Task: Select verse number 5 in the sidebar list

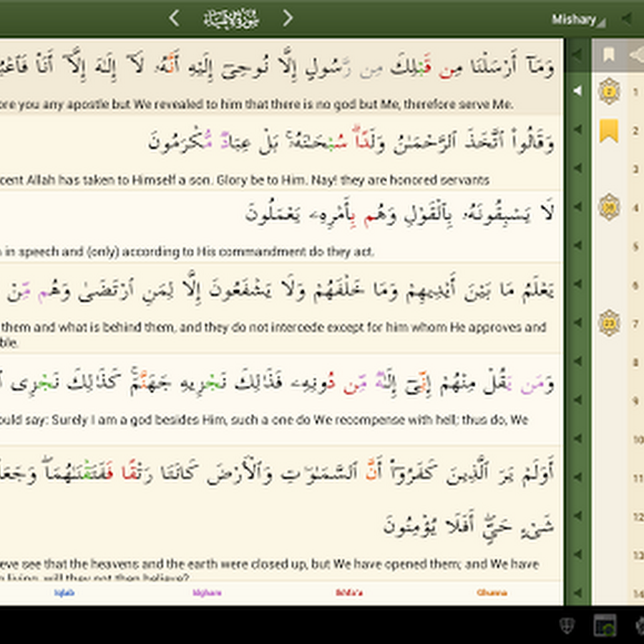Action: [x=635, y=246]
